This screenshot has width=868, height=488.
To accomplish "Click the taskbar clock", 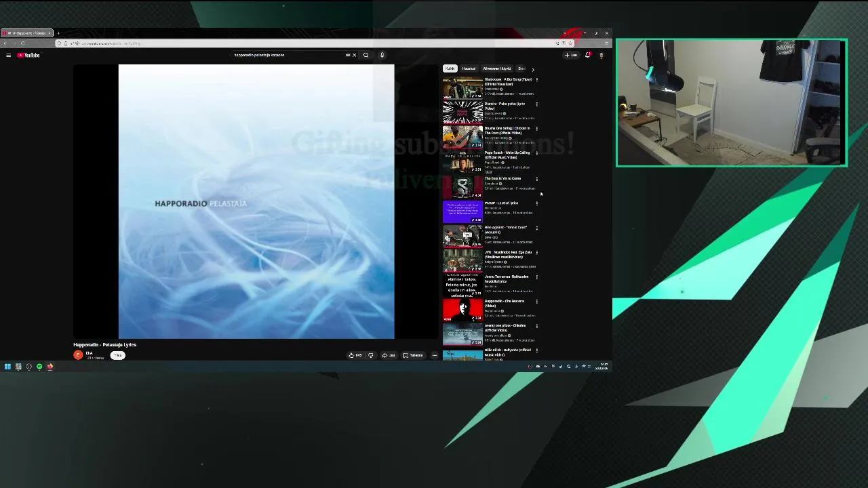I will tap(601, 367).
